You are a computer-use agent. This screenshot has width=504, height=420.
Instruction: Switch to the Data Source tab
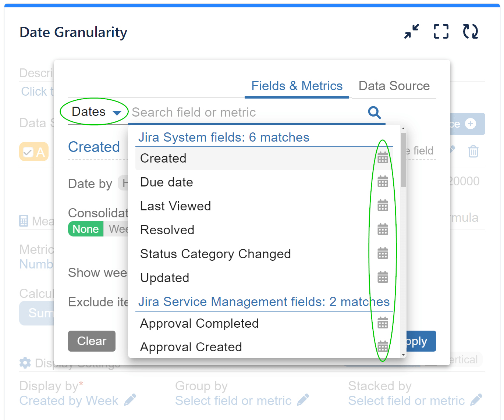(394, 86)
